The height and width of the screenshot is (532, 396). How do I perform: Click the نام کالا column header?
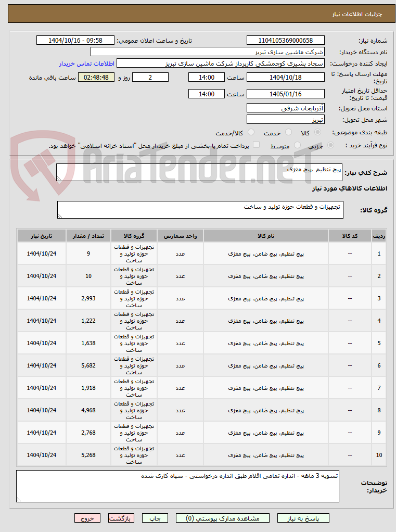[x=266, y=236]
